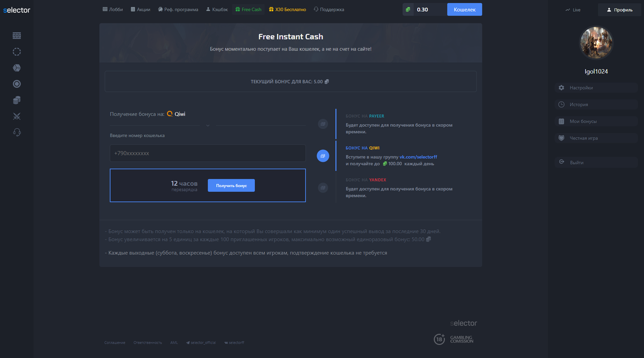Select the highlighted blue Qiwi bonus circle icon
Viewport: 644px width, 358px height.
pos(323,156)
